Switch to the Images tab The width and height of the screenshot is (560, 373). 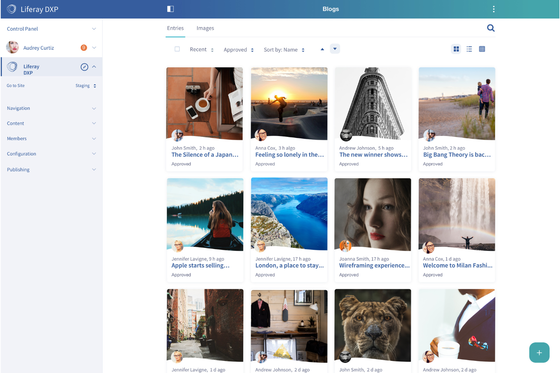tap(205, 28)
